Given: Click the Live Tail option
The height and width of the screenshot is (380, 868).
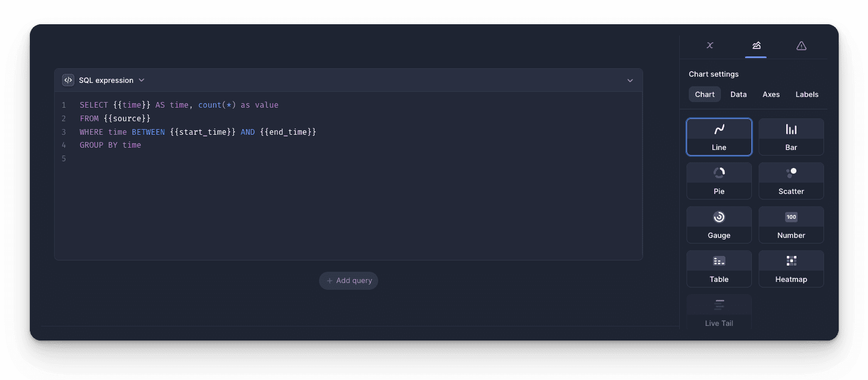Looking at the screenshot, I should [x=719, y=312].
